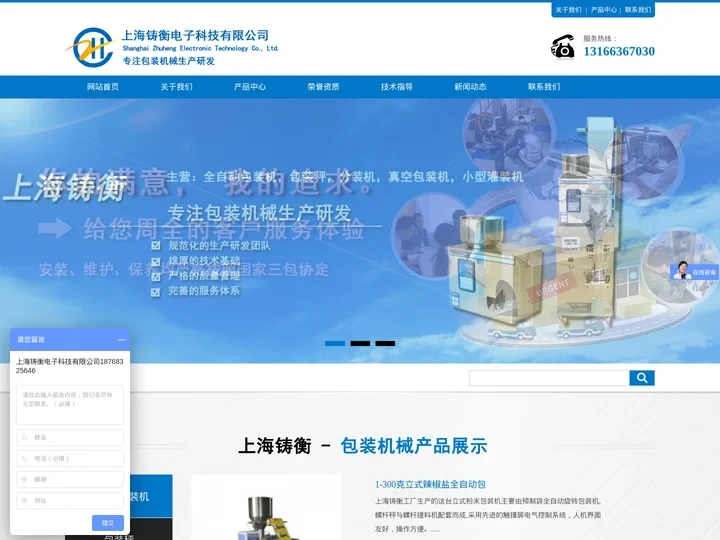Image resolution: width=720 pixels, height=540 pixels.
Task: Open 新闻动态 in the navigation bar
Action: tap(470, 87)
